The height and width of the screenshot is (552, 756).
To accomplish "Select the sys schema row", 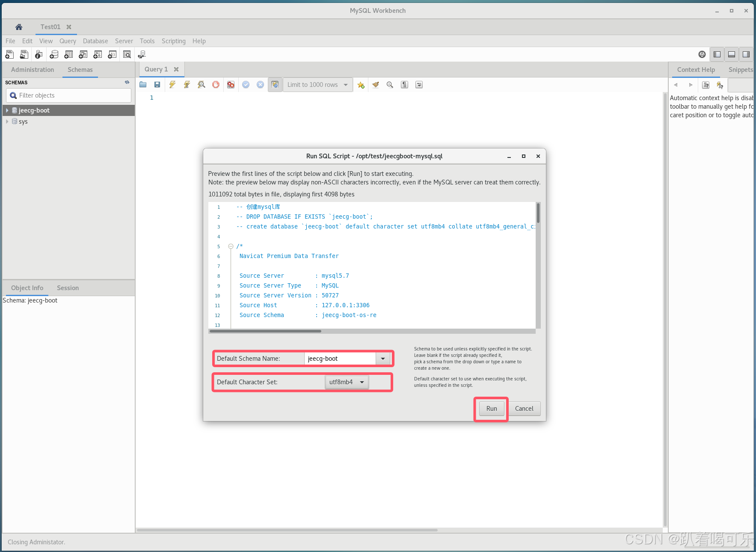I will [68, 122].
